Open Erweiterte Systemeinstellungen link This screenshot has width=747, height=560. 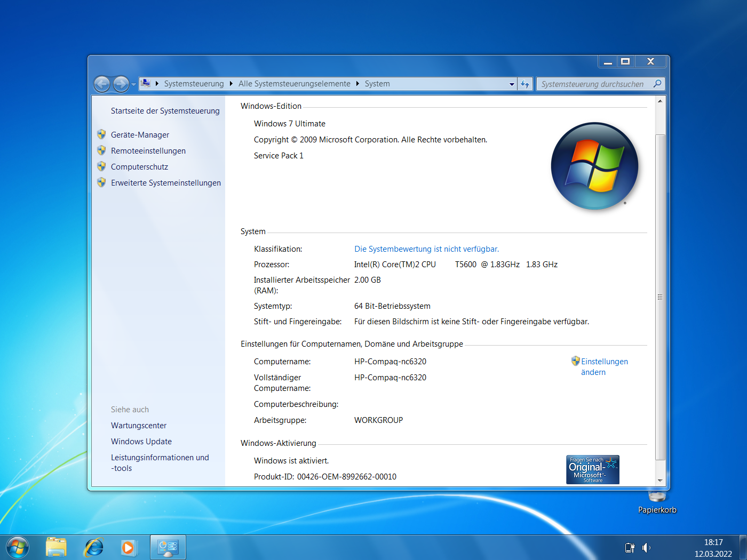click(x=166, y=183)
